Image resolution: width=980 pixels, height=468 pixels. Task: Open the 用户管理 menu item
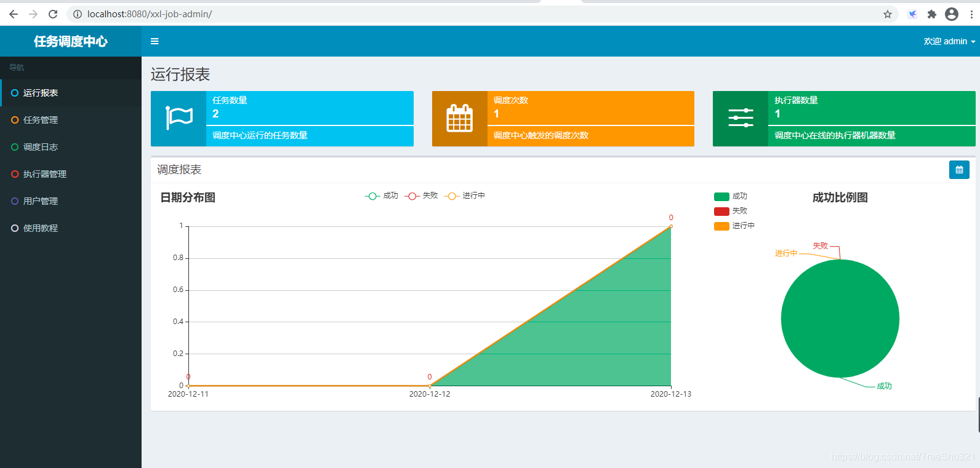coord(71,201)
